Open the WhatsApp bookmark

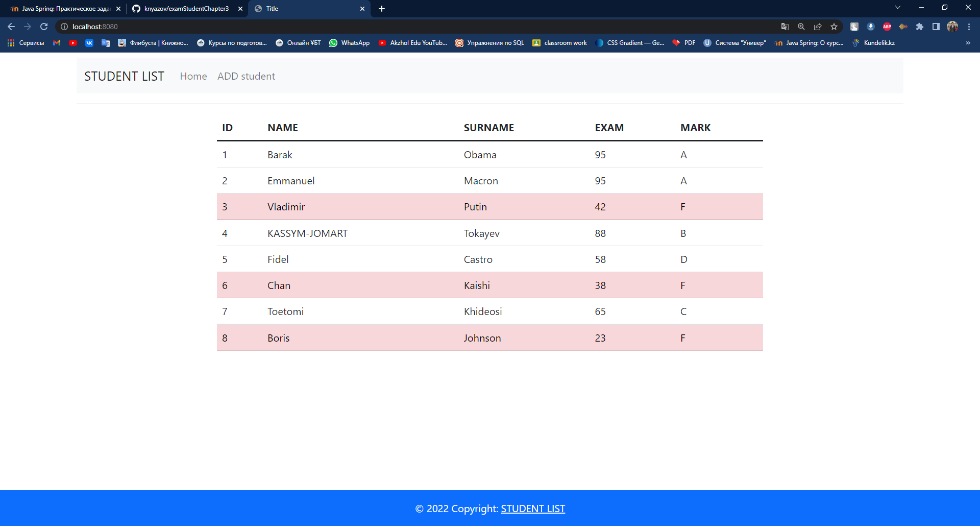pos(350,43)
